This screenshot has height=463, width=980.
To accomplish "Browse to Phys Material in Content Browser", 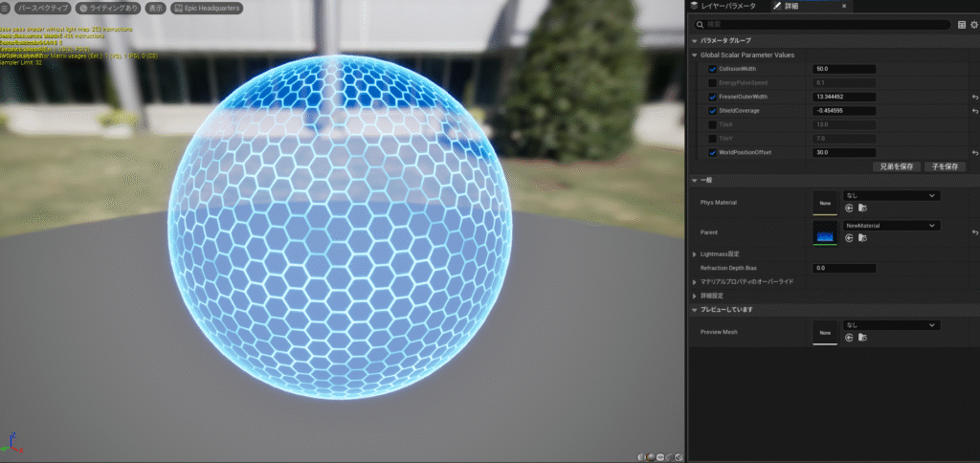I will pos(862,209).
